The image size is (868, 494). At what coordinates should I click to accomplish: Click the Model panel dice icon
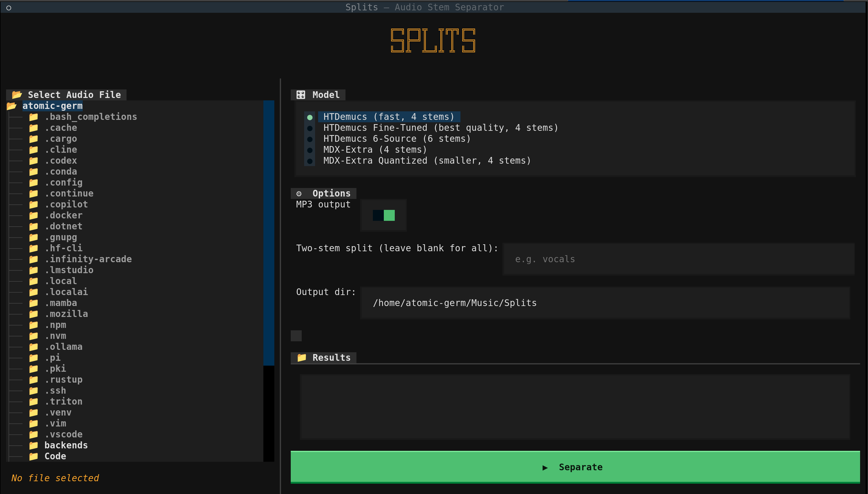click(x=300, y=95)
